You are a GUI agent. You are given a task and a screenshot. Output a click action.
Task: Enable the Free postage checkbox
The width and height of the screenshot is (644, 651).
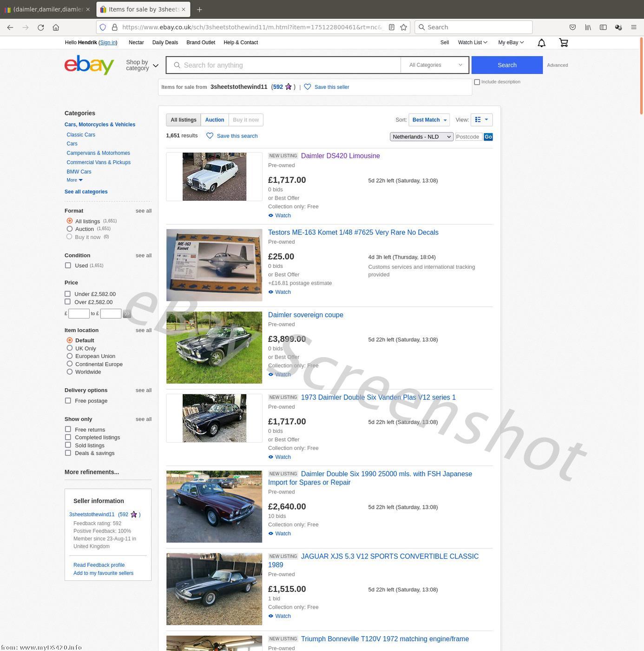[x=68, y=401]
